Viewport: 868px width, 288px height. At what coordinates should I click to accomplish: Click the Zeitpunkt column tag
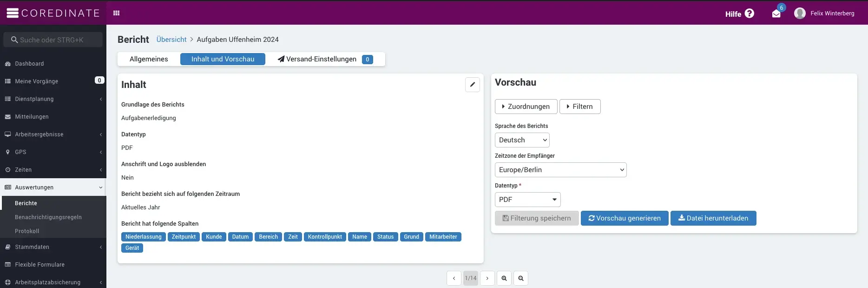pyautogui.click(x=184, y=237)
